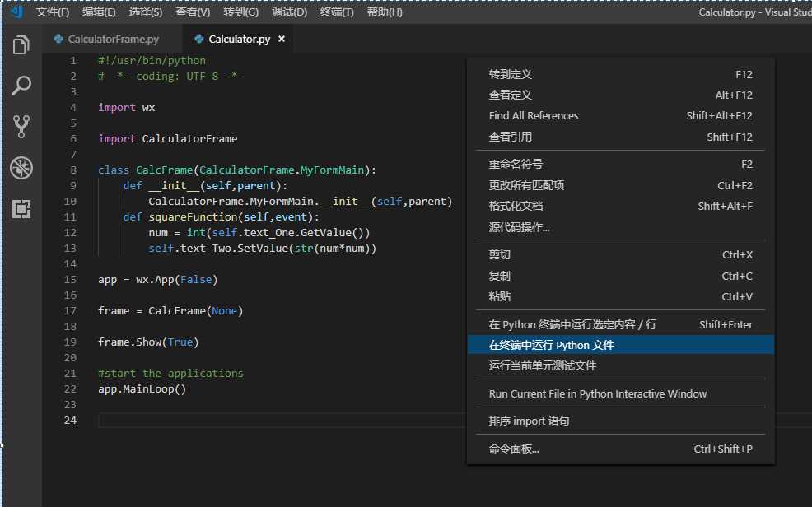The image size is (812, 507).
Task: Click 'def __init__(self,parent):' line
Action: pyautogui.click(x=205, y=186)
